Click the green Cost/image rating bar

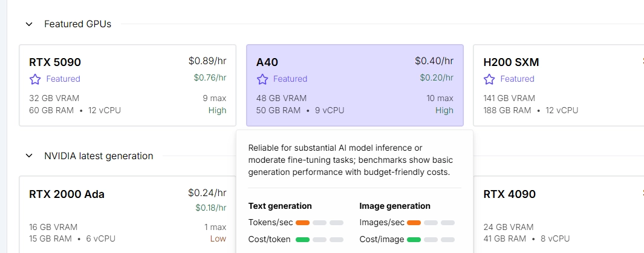(x=414, y=240)
